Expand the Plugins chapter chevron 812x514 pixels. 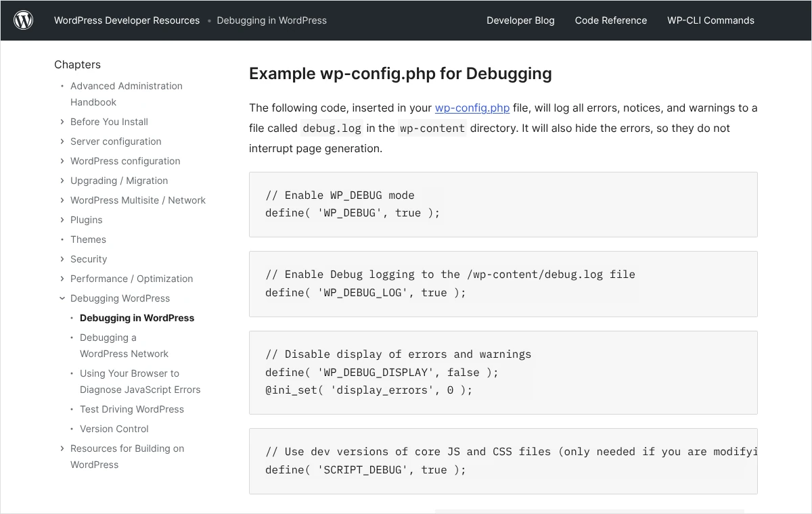[62, 220]
